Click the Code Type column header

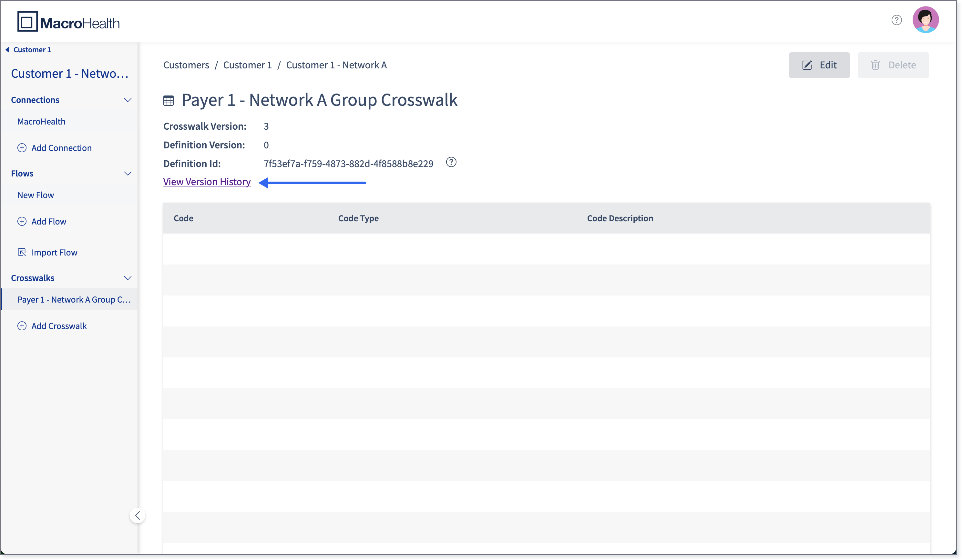[358, 218]
